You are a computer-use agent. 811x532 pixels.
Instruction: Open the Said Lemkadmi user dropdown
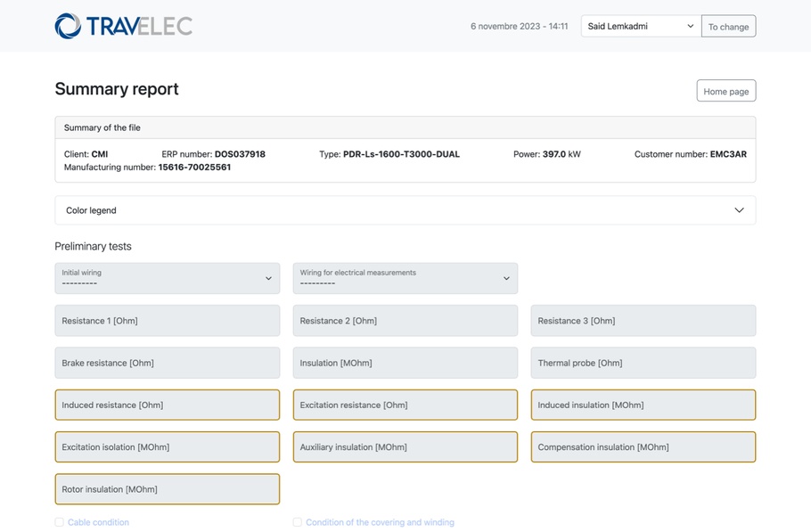coord(640,27)
